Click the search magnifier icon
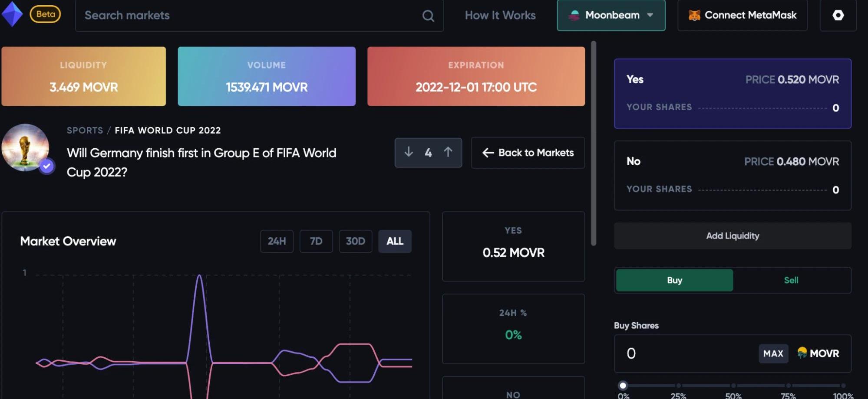This screenshot has height=399, width=868. [428, 16]
